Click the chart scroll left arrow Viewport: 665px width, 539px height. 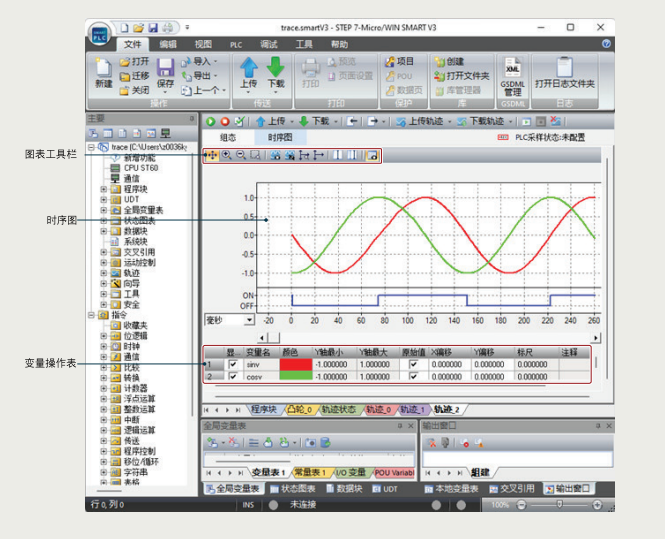pyautogui.click(x=262, y=338)
